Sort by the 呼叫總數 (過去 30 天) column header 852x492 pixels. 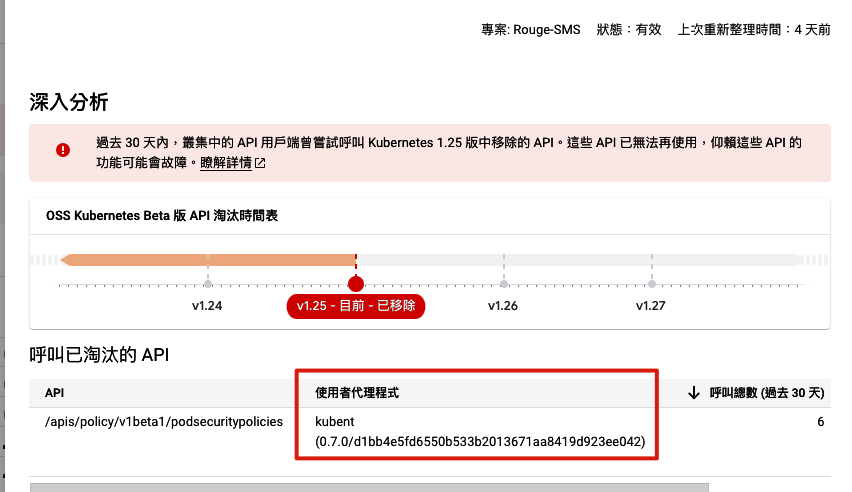(766, 393)
